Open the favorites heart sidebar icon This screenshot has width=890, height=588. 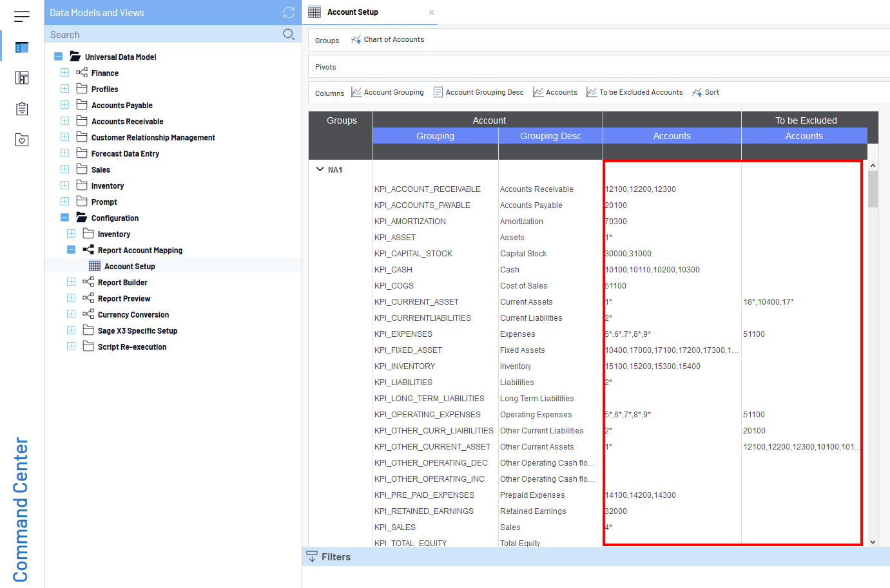click(22, 140)
